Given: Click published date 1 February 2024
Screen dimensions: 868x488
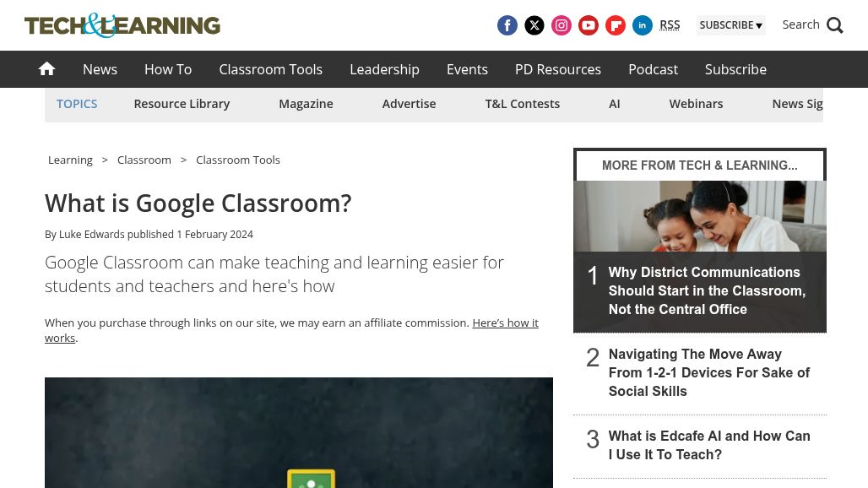Looking at the screenshot, I should [x=214, y=234].
